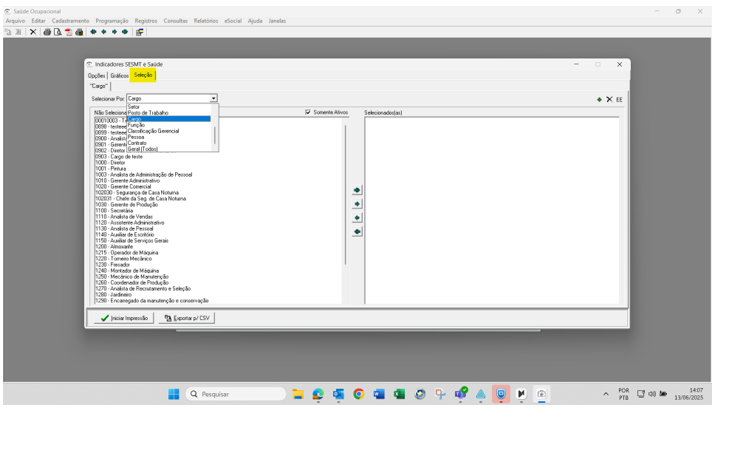Click the X icon beside the EE label

click(609, 99)
